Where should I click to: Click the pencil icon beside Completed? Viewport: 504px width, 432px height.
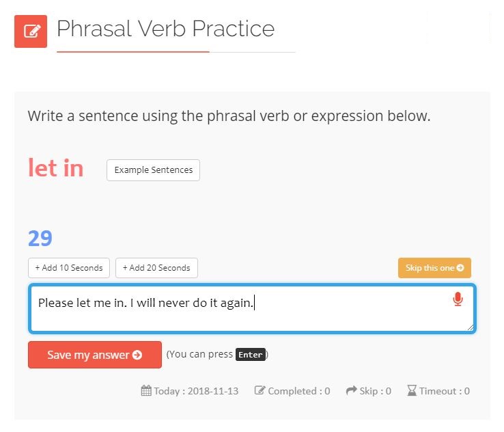(260, 391)
